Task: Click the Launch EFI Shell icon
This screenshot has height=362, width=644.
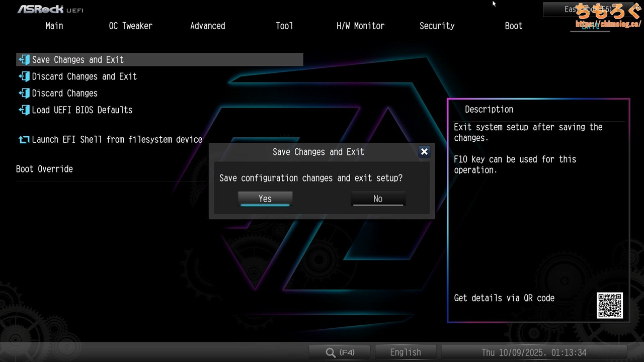Action: 24,140
